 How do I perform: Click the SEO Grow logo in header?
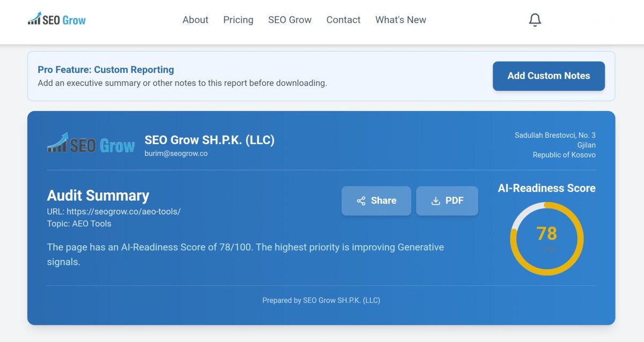(x=57, y=20)
